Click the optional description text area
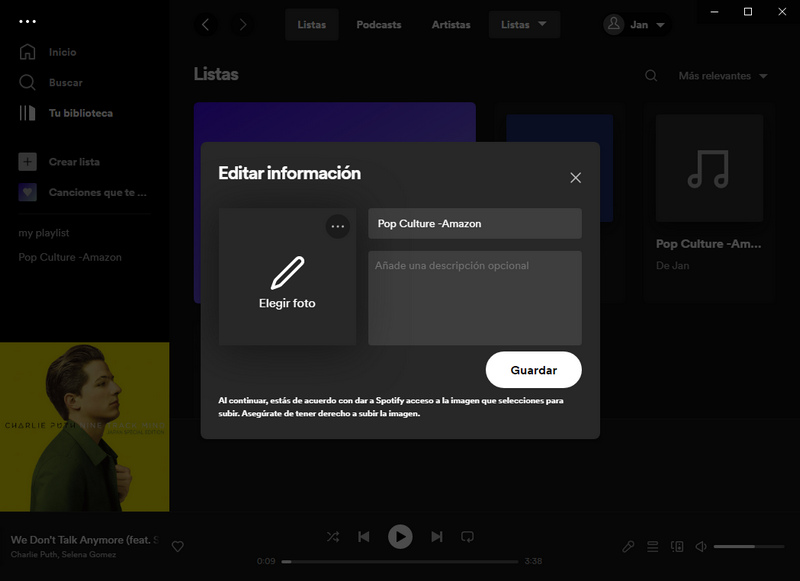Image resolution: width=800 pixels, height=581 pixels. click(474, 298)
